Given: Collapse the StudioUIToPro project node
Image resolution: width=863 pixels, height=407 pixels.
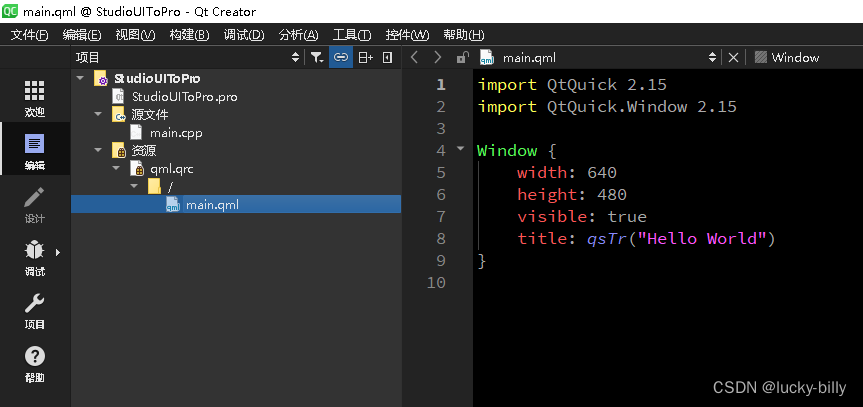Looking at the screenshot, I should pyautogui.click(x=81, y=78).
